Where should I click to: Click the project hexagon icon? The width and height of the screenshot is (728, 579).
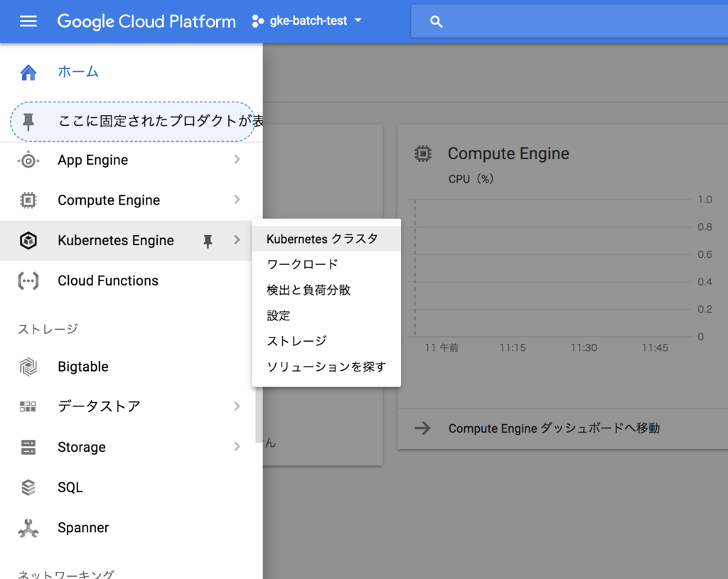click(257, 21)
